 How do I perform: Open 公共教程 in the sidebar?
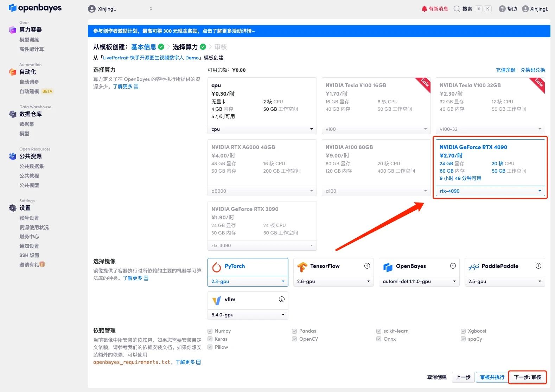(x=29, y=176)
